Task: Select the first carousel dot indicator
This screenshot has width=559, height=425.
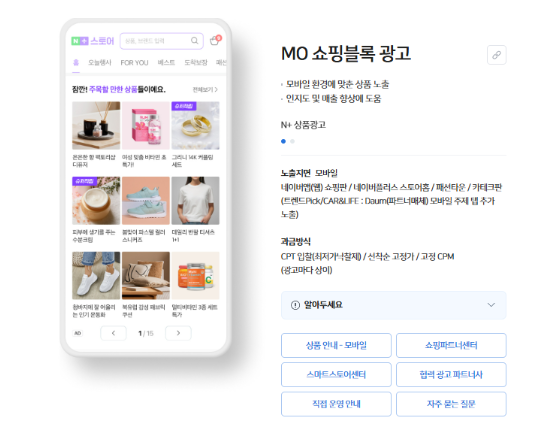Action: [283, 141]
